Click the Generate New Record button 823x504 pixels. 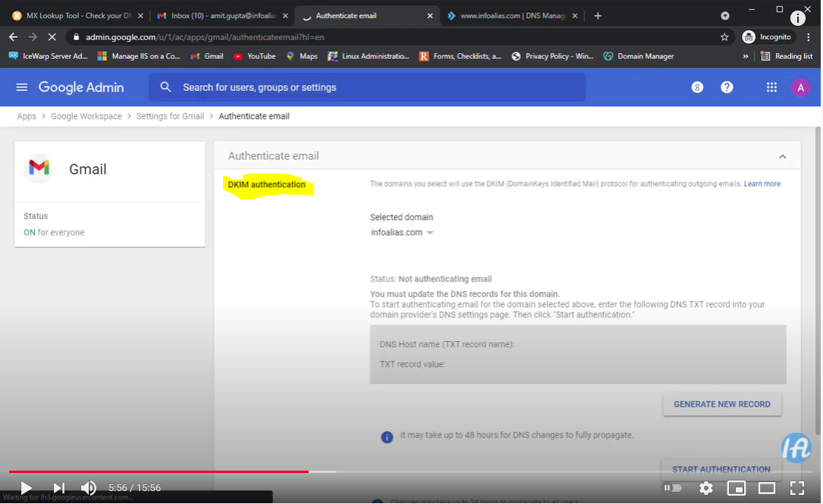point(721,405)
